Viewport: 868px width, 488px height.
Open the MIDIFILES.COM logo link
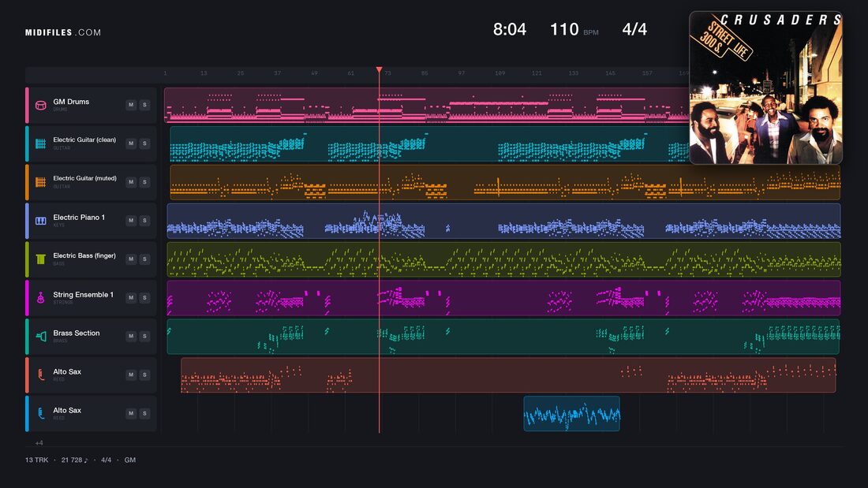(63, 32)
